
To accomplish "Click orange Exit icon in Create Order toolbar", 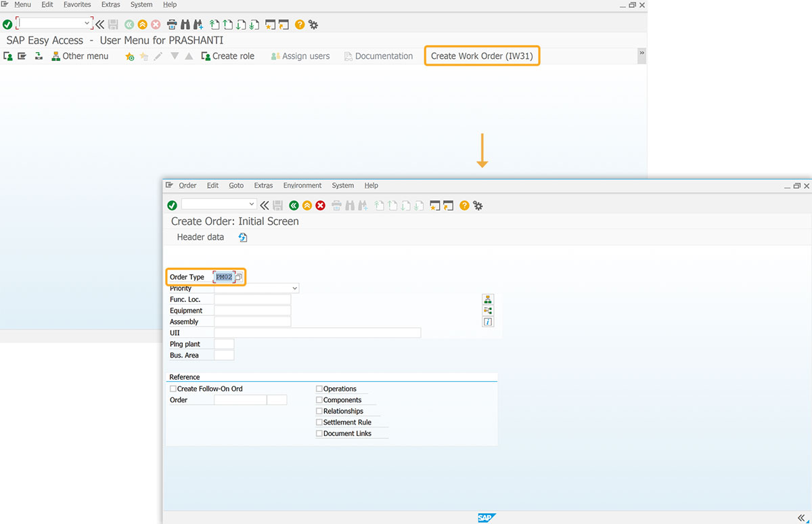I will click(307, 205).
